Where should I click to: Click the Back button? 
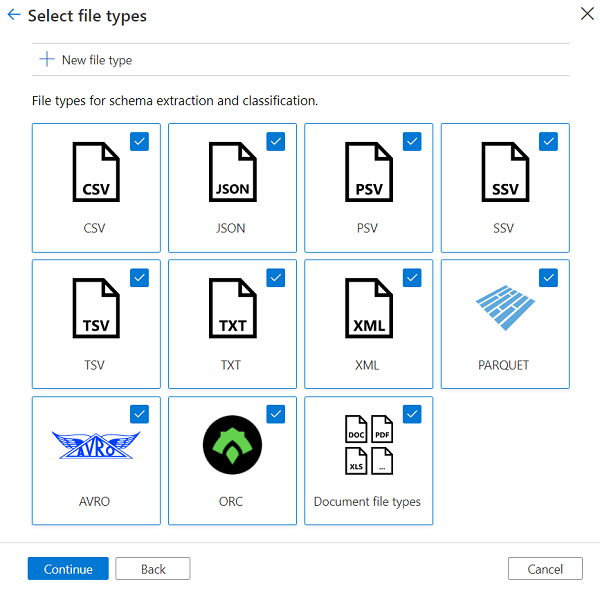[153, 569]
